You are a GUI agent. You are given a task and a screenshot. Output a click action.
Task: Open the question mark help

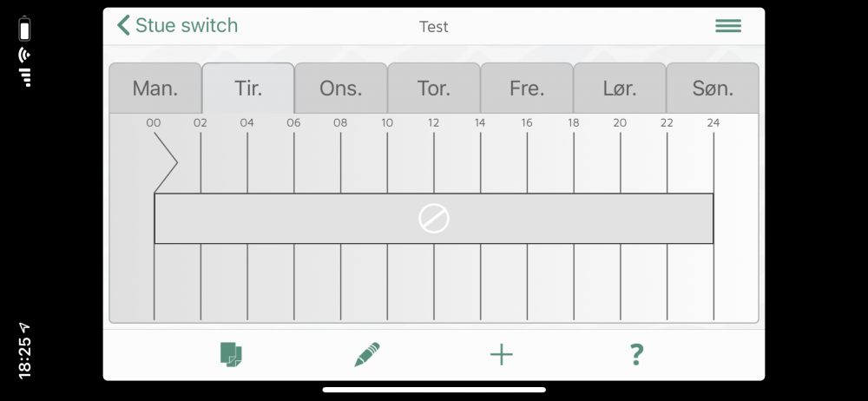pos(636,354)
